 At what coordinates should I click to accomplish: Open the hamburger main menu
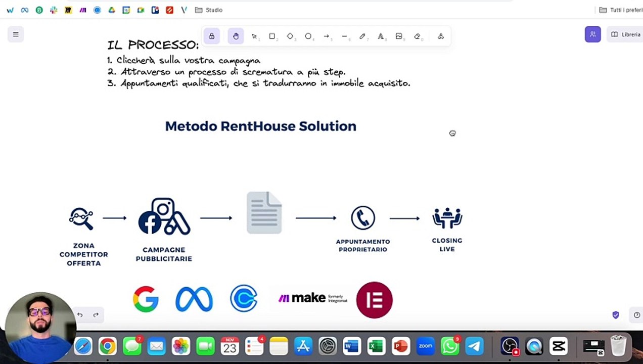(x=16, y=34)
